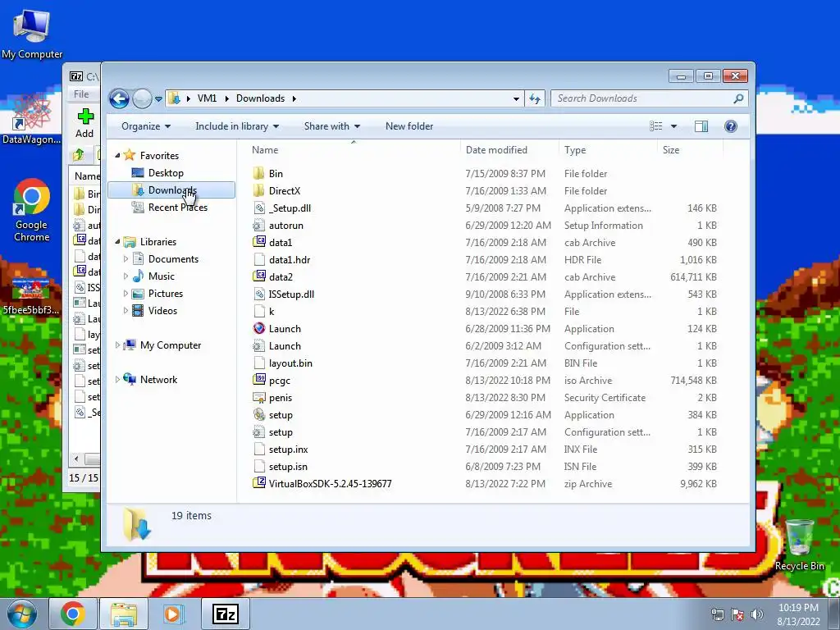Select the VirtualBoxSDK zip archive icon
This screenshot has height=630, width=840.
[258, 483]
